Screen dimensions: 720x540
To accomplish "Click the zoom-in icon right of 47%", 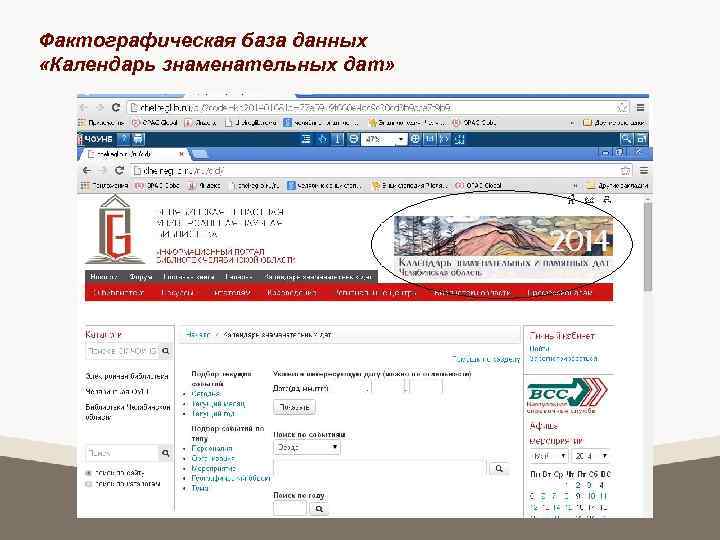I will (x=415, y=139).
